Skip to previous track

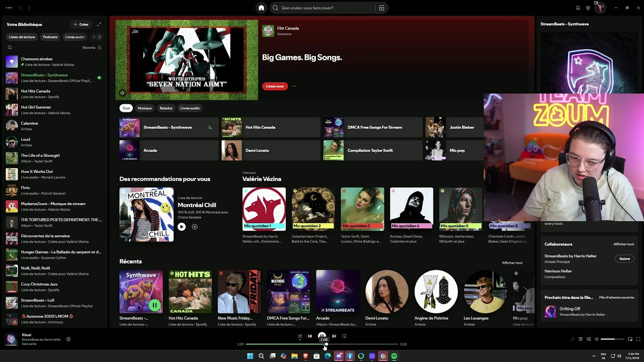click(310, 336)
